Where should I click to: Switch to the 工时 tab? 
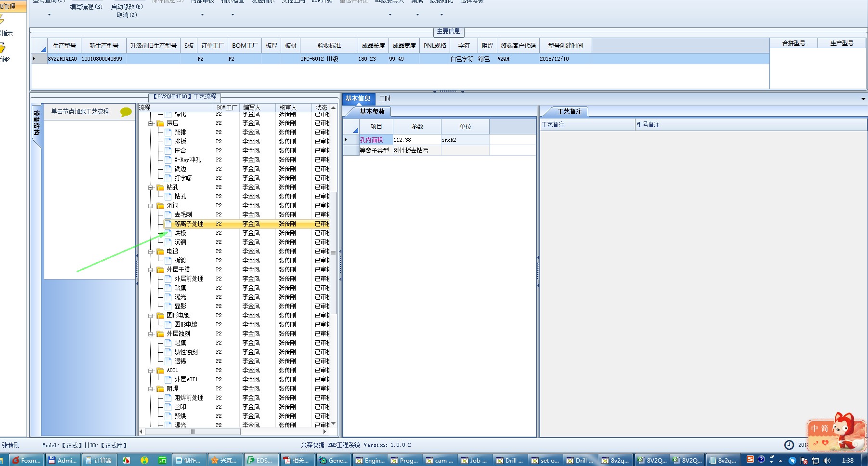click(x=385, y=99)
